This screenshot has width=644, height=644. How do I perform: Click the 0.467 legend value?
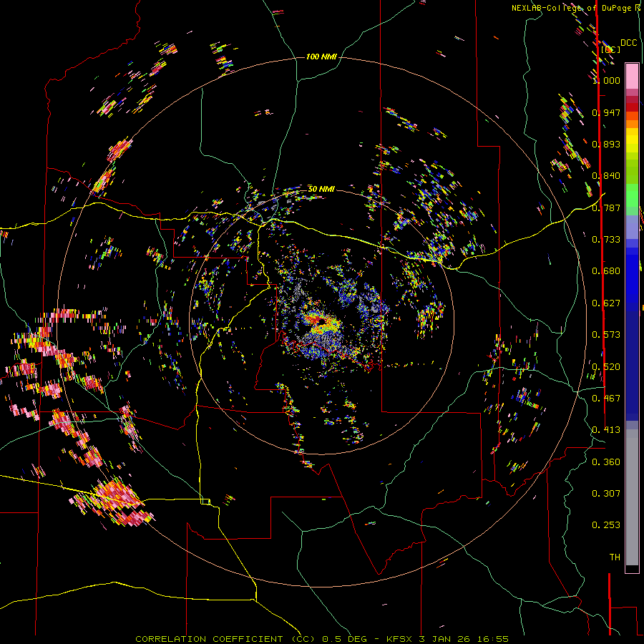point(606,399)
